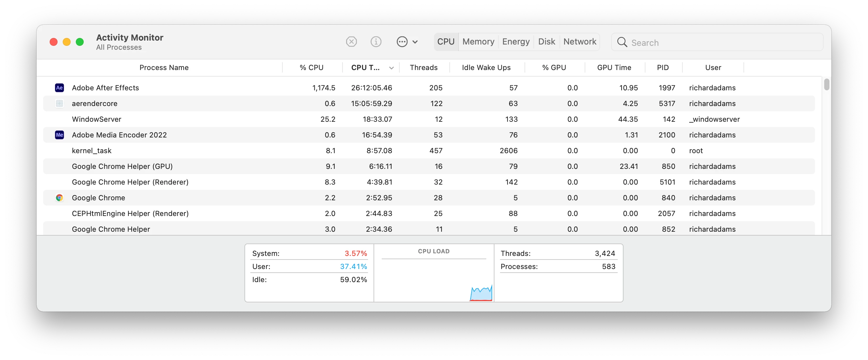
Task: Switch to the Energy tab
Action: point(516,42)
